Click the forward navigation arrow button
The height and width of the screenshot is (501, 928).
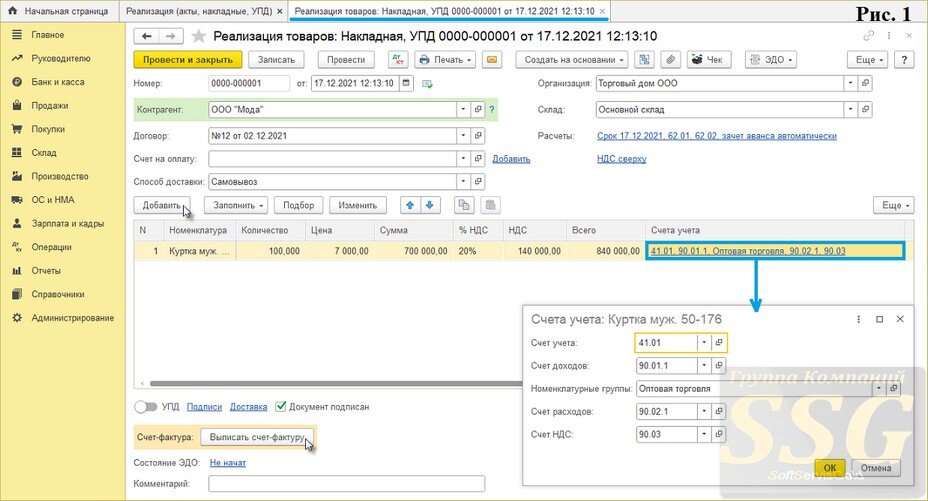click(170, 37)
